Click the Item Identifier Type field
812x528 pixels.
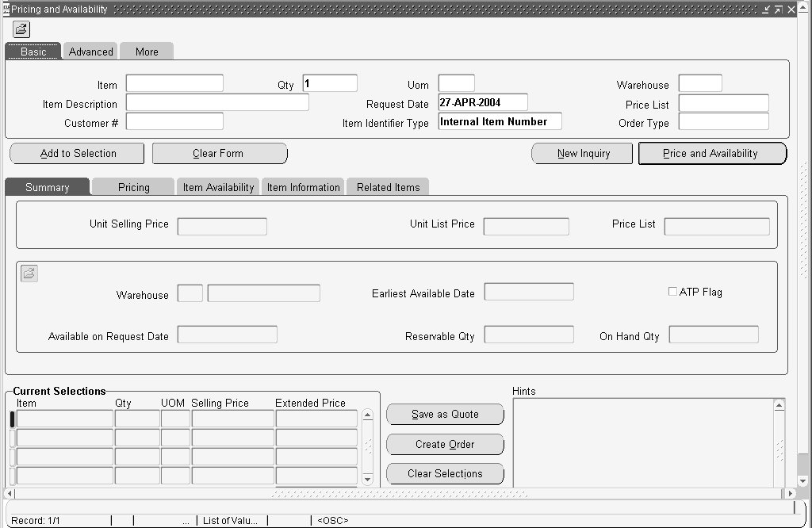[500, 121]
